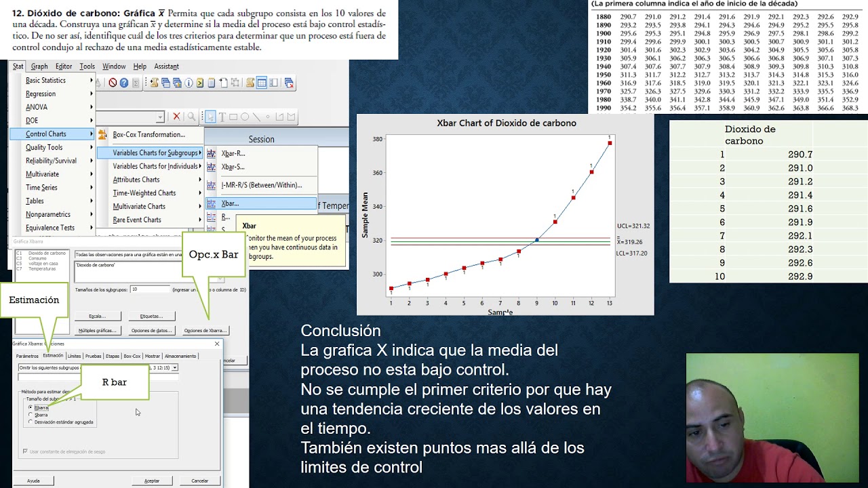Click the Ayuda button
868x488 pixels.
pyautogui.click(x=33, y=481)
